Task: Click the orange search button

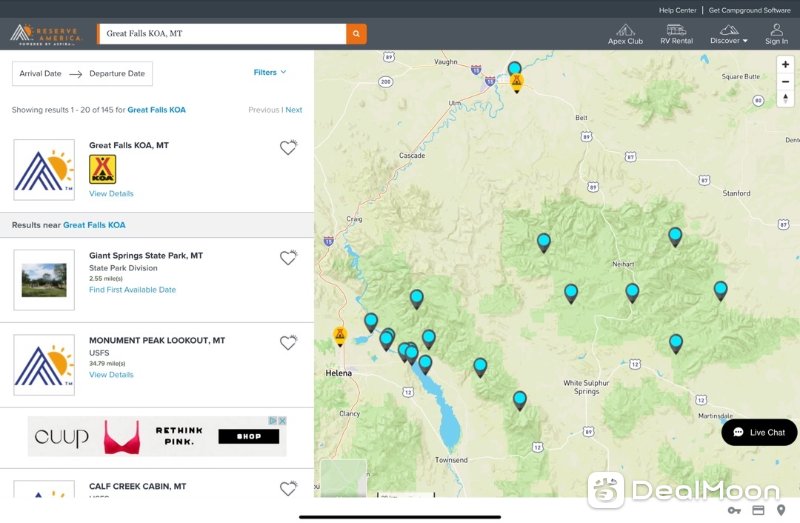Action: [x=356, y=34]
